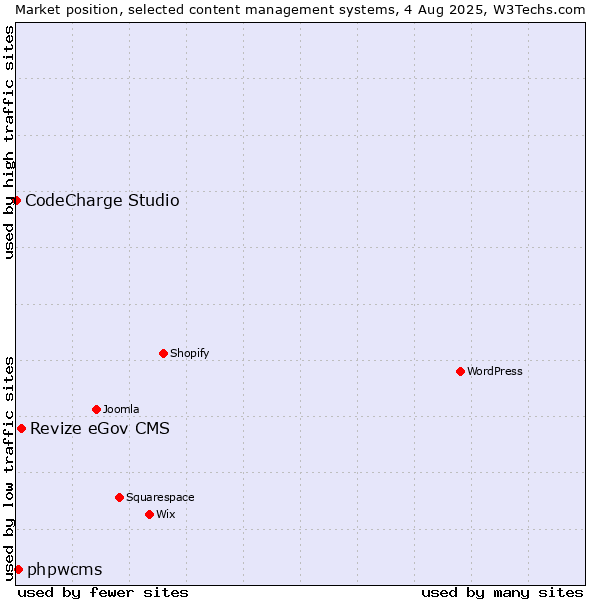
Task: Click the 'used by low traffic sites' axis label
Action: [9, 470]
